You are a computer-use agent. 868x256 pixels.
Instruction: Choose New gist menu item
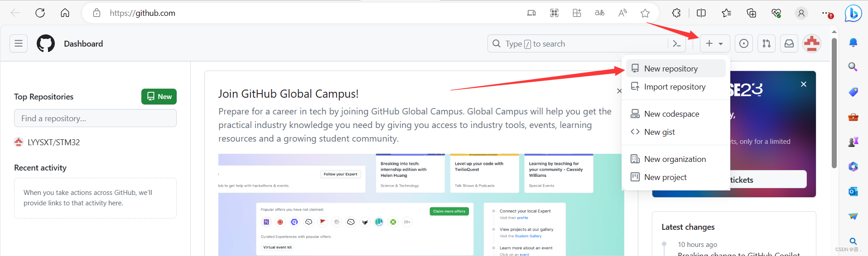click(x=676, y=132)
